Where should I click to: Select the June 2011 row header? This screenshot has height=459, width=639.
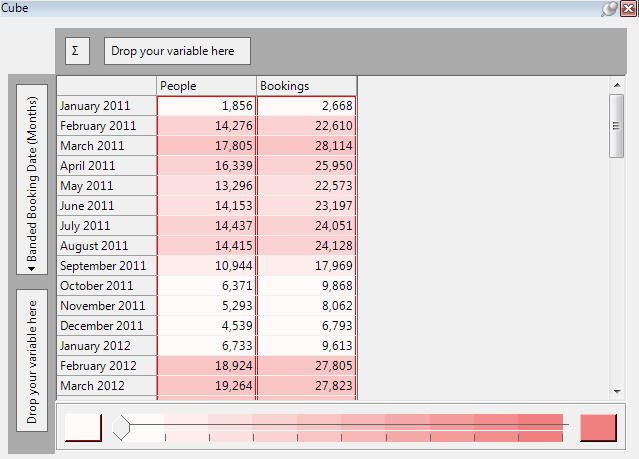tap(107, 206)
